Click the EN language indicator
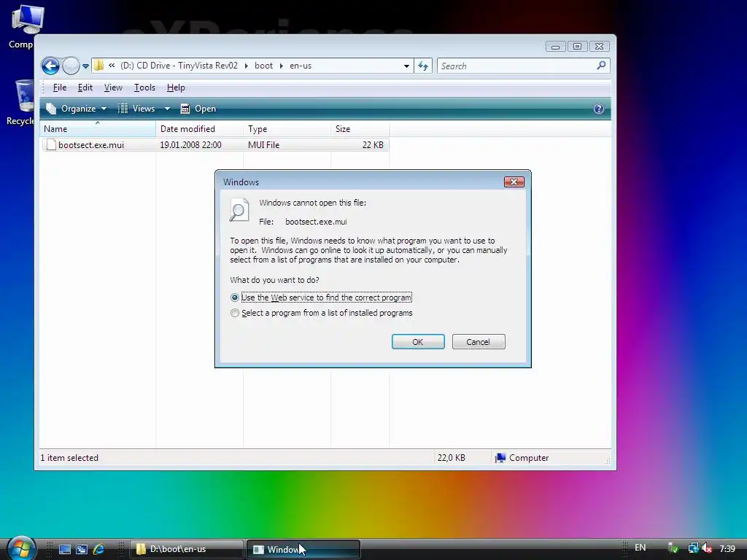747x560 pixels. pyautogui.click(x=640, y=548)
